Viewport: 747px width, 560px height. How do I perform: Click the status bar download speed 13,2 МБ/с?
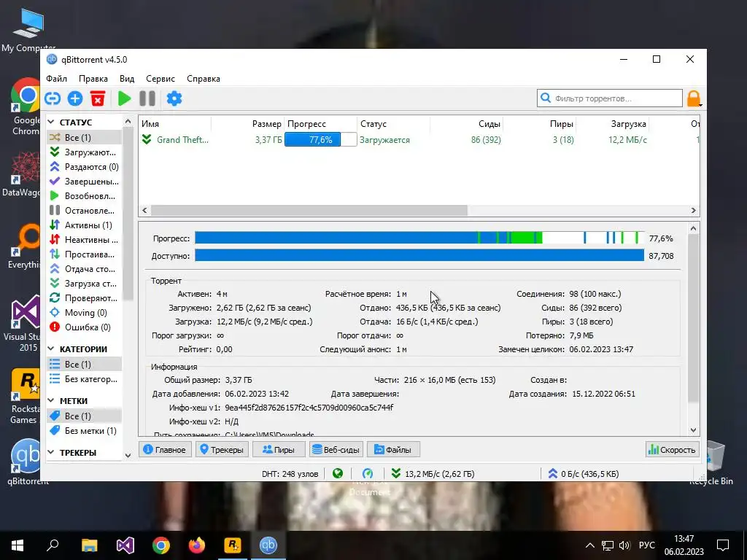[433, 474]
